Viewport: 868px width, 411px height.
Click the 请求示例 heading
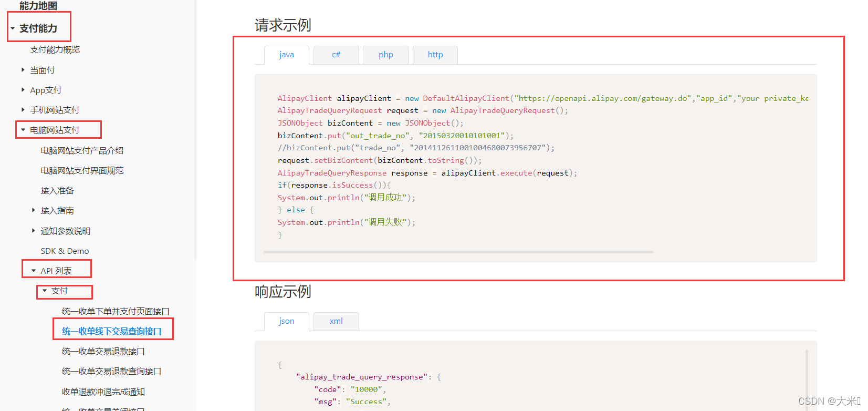pos(283,25)
